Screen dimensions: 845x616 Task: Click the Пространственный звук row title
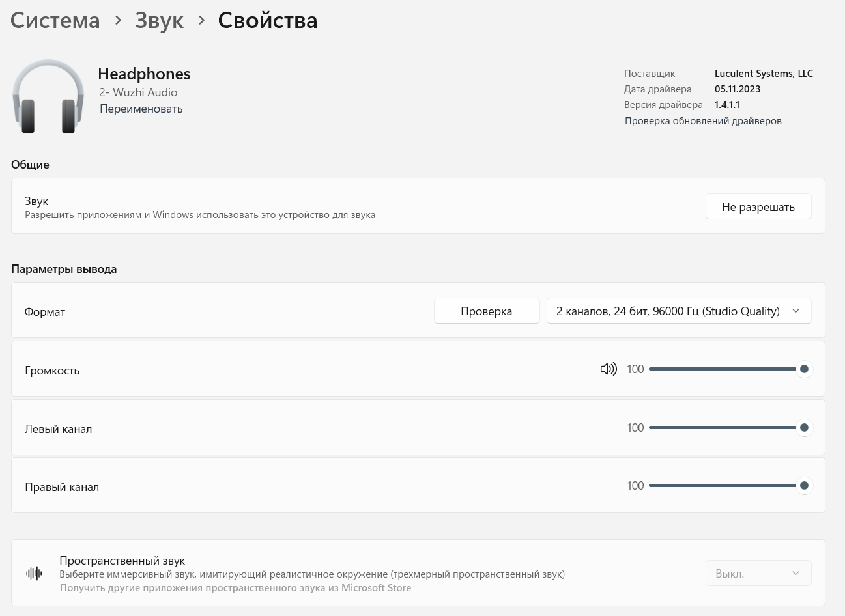(122, 561)
